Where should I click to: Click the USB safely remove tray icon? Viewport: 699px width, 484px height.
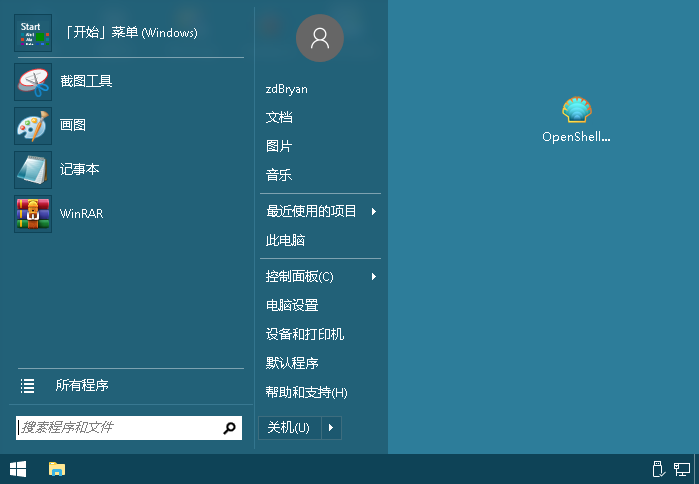(x=658, y=469)
